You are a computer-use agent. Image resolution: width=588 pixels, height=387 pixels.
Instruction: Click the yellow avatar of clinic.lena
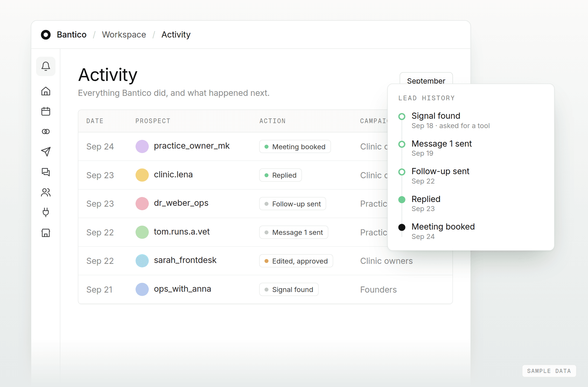click(142, 175)
